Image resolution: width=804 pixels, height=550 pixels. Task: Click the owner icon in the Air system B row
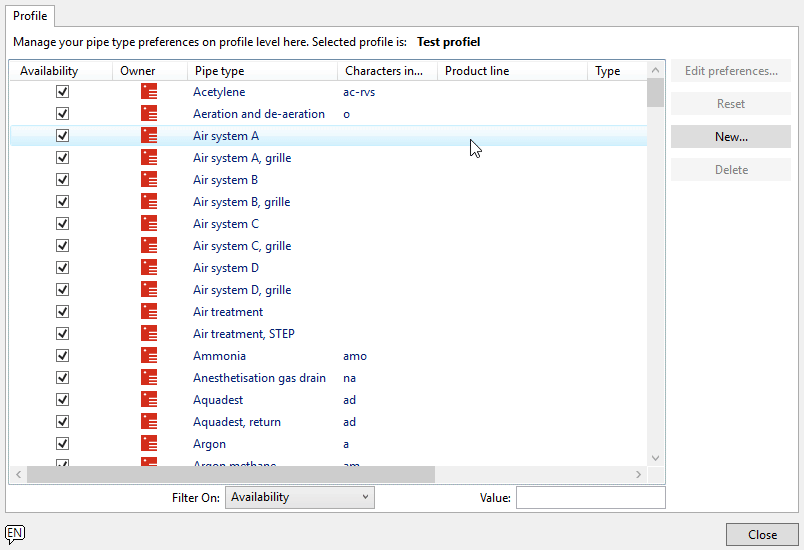pos(149,180)
